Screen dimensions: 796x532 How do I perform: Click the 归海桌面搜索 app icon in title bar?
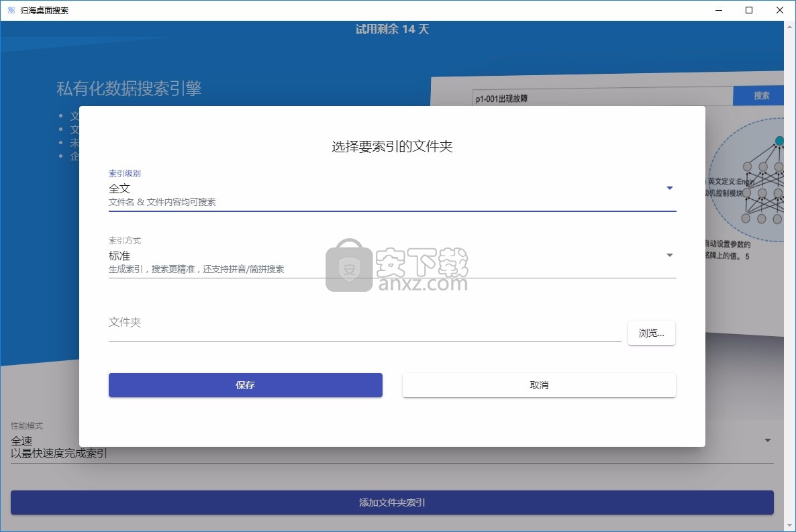click(11, 10)
